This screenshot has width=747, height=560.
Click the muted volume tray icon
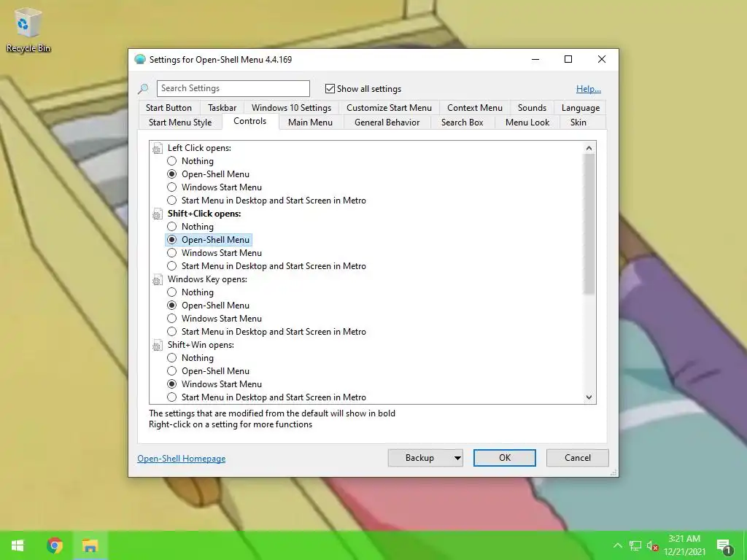click(x=653, y=545)
